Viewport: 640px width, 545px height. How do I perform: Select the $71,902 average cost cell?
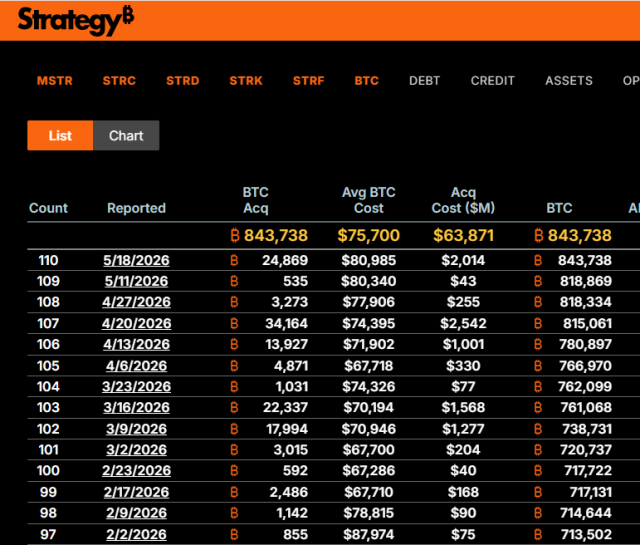coord(369,345)
